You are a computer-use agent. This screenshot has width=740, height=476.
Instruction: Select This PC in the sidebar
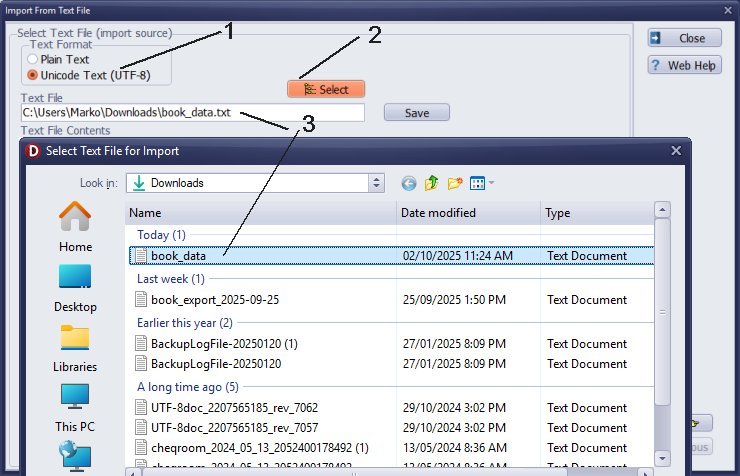point(75,406)
